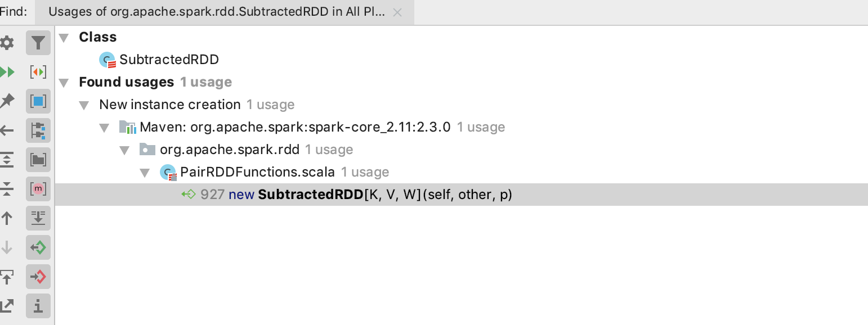Click the info icon in the toolbar

[x=38, y=306]
